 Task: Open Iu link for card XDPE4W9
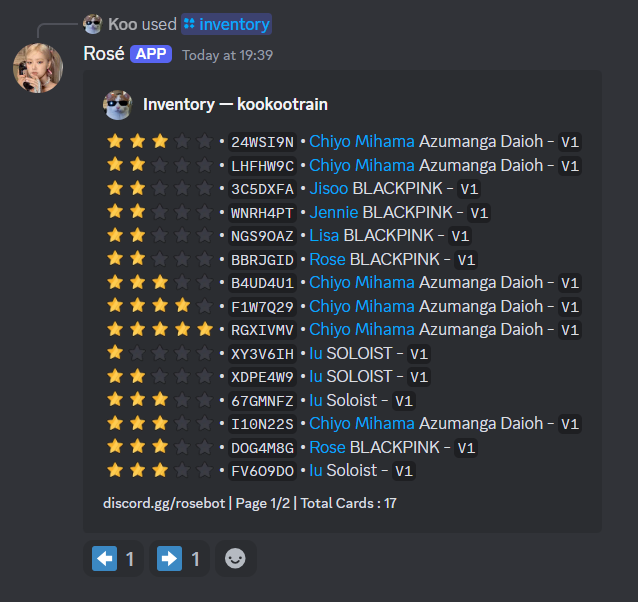pos(316,377)
